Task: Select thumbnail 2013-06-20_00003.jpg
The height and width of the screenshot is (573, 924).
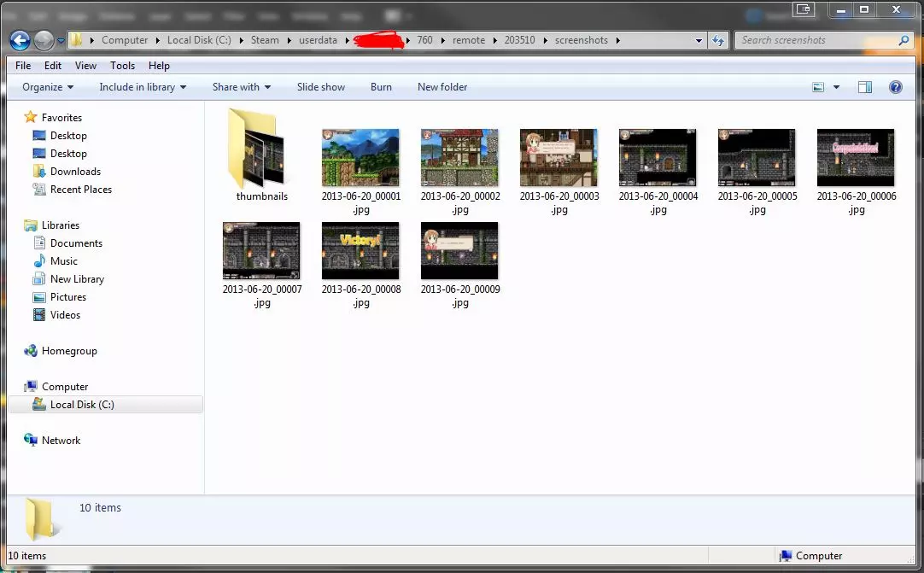Action: point(558,157)
